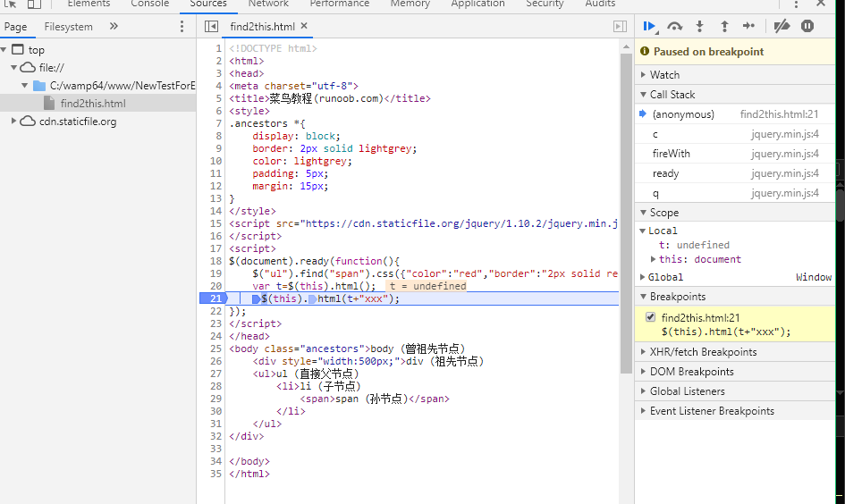Select the (anonymous) call stack frame

735,114
